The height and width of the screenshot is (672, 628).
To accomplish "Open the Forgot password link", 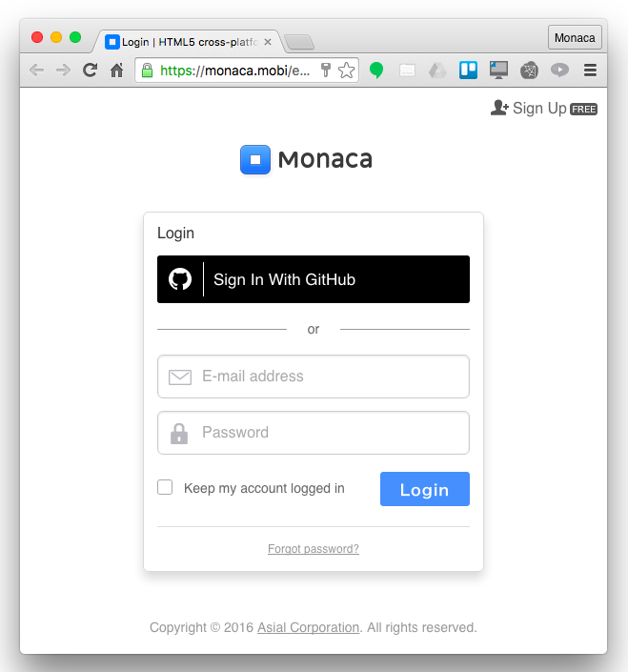I will pos(314,549).
